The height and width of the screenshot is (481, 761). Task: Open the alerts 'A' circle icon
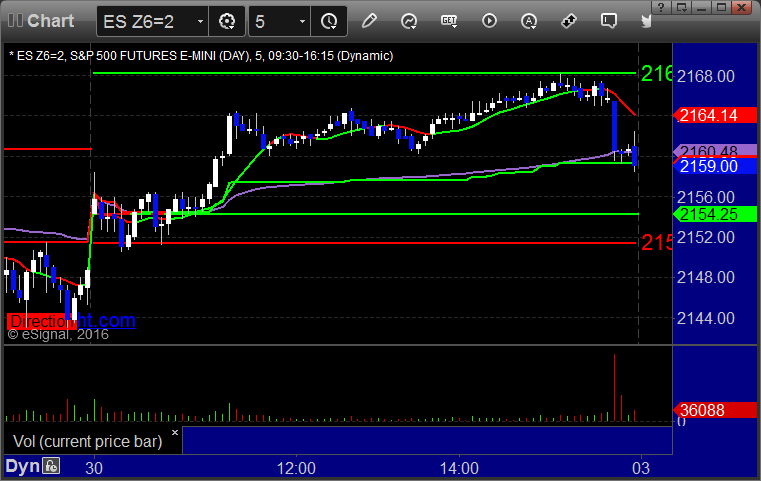[x=529, y=21]
